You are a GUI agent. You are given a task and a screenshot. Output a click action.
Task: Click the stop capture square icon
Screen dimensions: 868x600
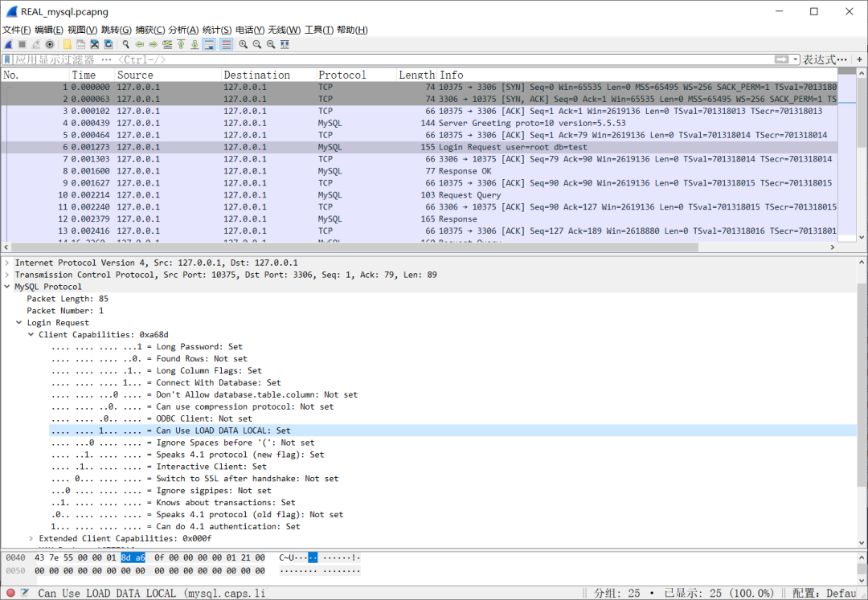click(23, 45)
